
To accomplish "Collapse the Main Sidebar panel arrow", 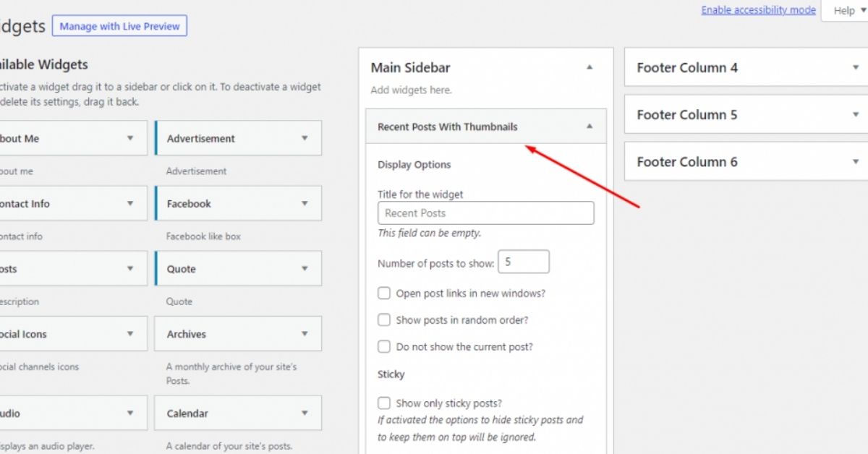I will (590, 67).
